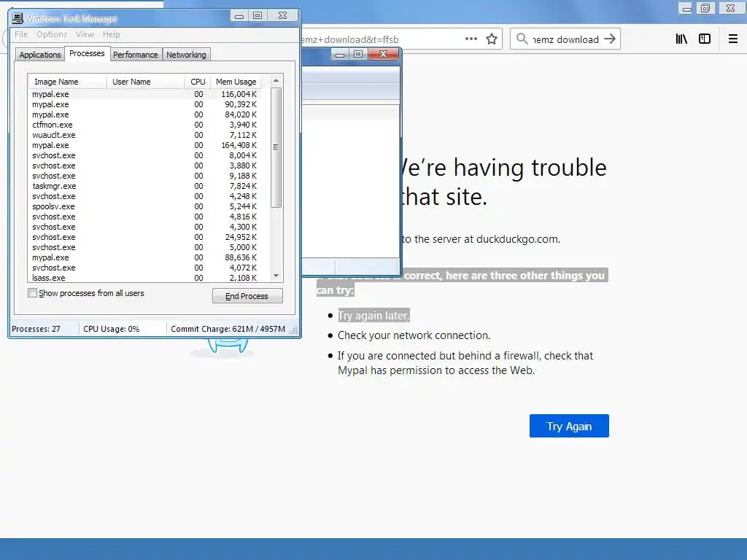Click the process list scrollbar thumb

click(x=276, y=147)
